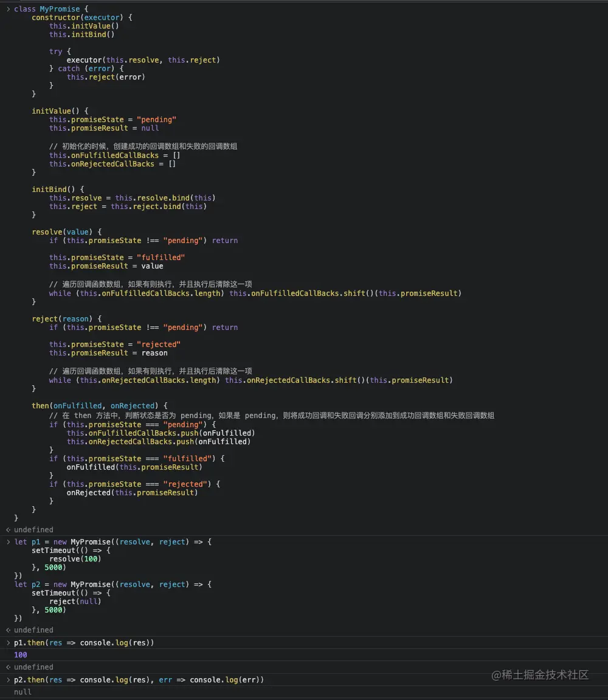Click the 'resolve(100)' line
This screenshot has width=608, height=700.
[x=75, y=558]
